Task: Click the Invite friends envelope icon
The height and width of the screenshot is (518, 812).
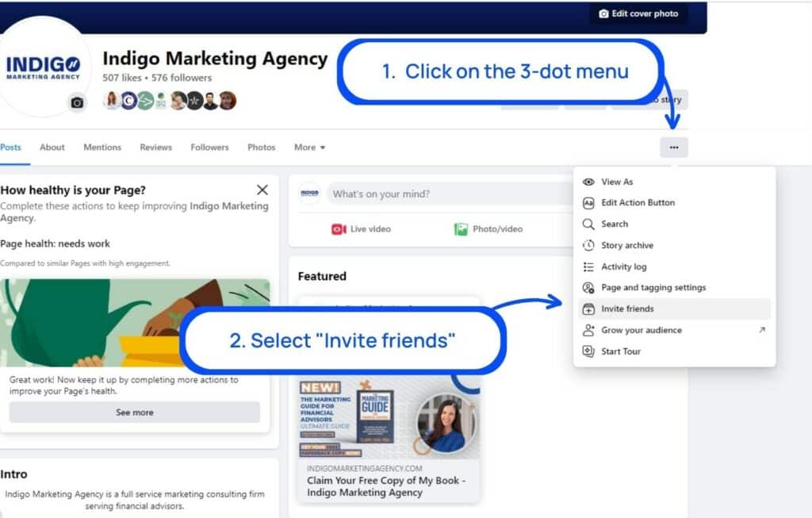Action: (x=588, y=309)
